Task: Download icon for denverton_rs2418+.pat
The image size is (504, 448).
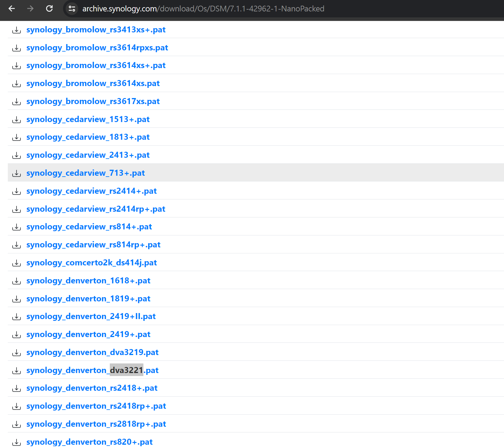Action: pos(16,388)
